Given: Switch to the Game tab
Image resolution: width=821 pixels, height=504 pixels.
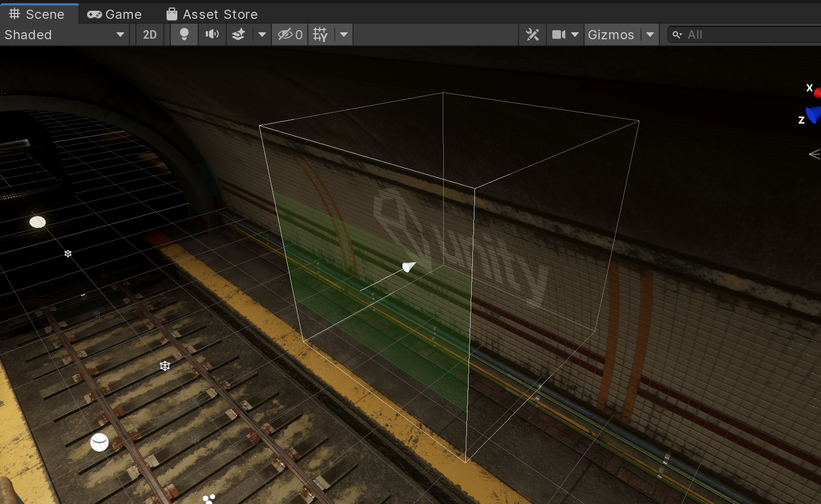Looking at the screenshot, I should click(114, 13).
